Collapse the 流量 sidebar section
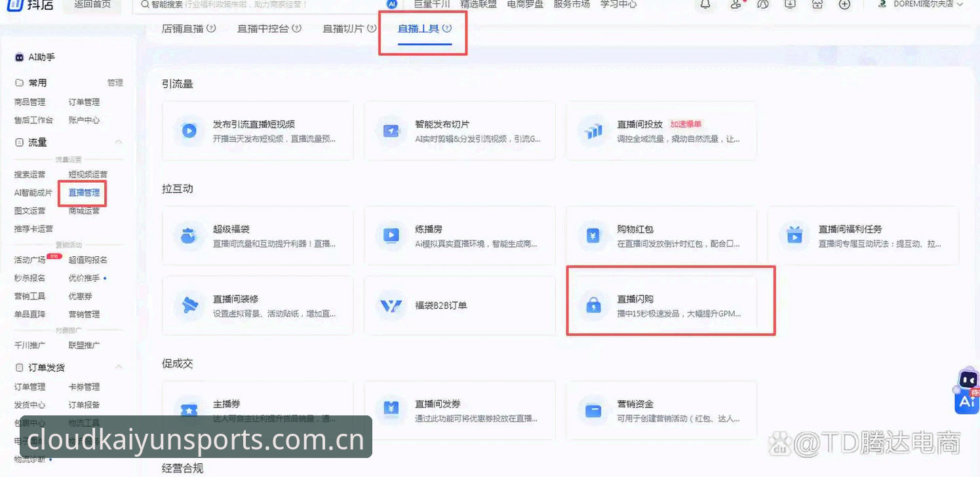980x477 pixels. pyautogui.click(x=119, y=142)
